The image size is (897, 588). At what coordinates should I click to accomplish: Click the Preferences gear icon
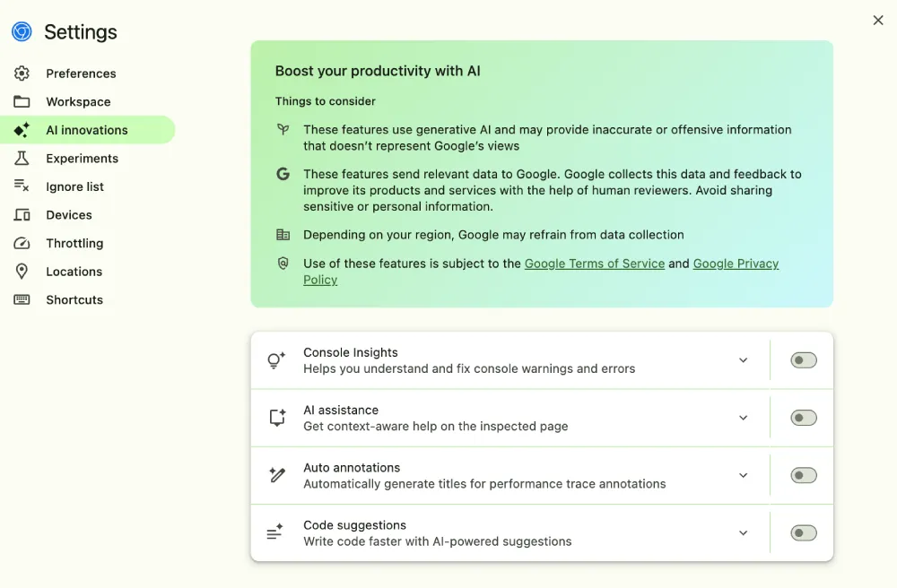(x=22, y=73)
